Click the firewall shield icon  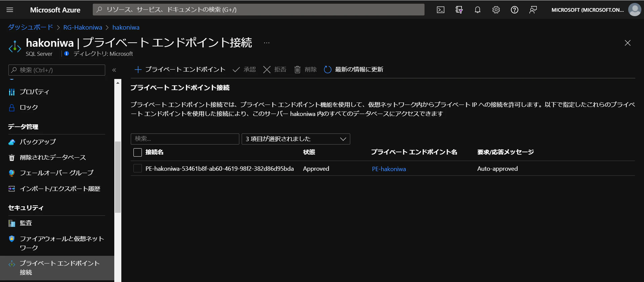coord(12,239)
